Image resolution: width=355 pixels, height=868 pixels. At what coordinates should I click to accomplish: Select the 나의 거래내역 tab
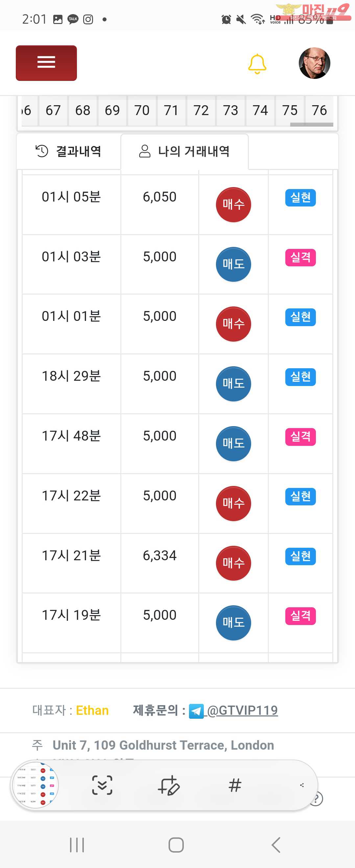coord(185,151)
